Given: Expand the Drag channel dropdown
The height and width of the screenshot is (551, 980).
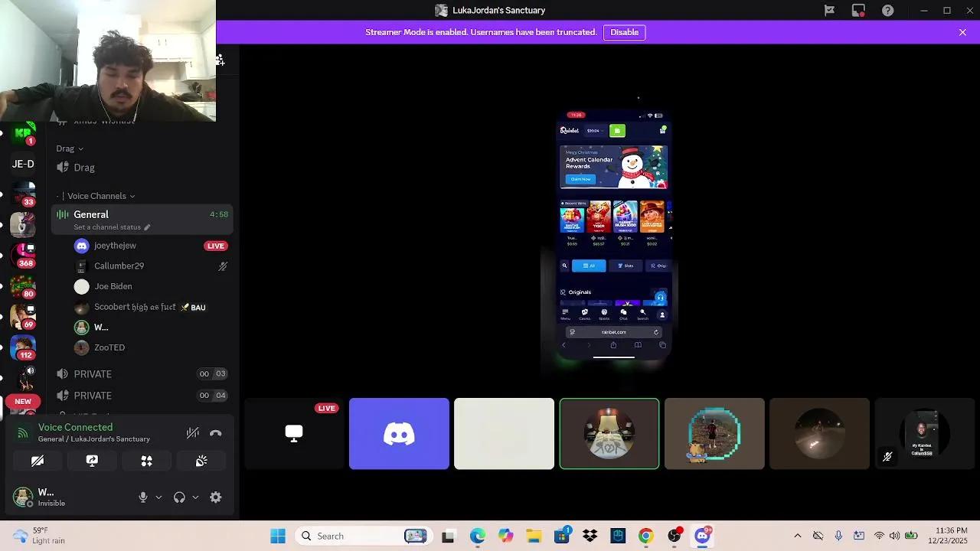Looking at the screenshot, I should [80, 148].
